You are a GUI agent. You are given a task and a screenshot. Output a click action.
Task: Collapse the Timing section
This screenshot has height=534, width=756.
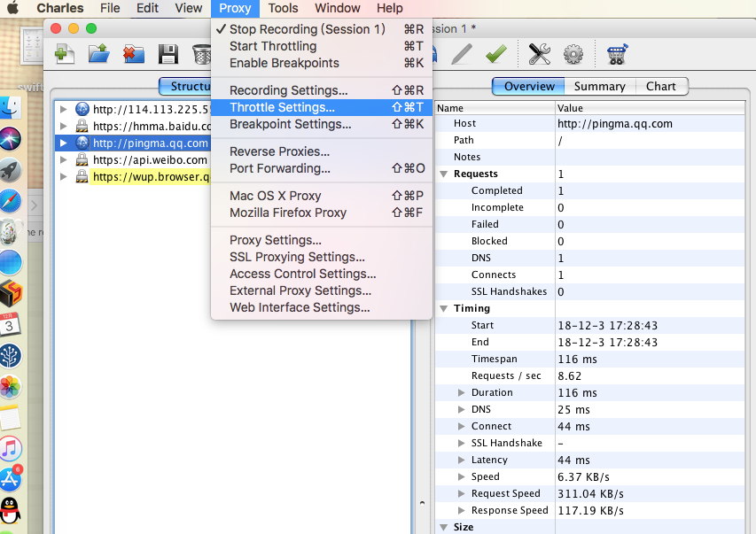click(x=444, y=308)
